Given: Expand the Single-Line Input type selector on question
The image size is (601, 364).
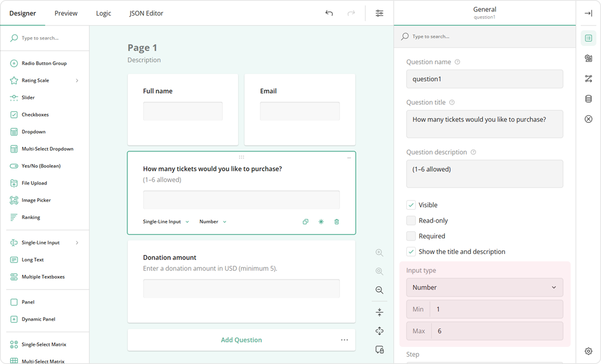Looking at the screenshot, I should click(x=166, y=222).
